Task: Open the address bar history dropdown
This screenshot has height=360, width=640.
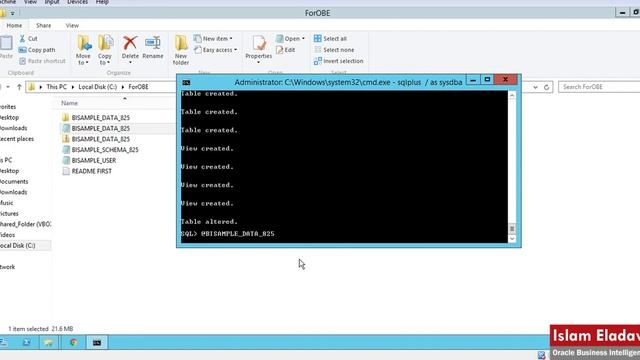Action: coord(535,87)
